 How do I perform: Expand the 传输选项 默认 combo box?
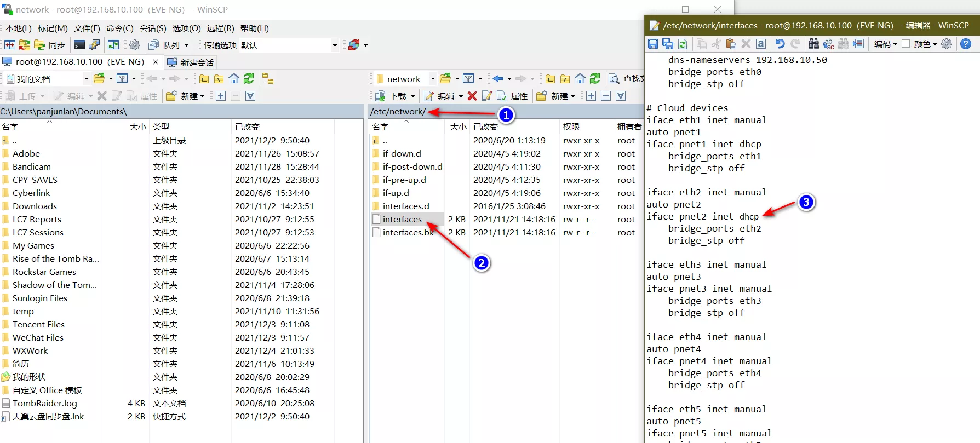[335, 45]
